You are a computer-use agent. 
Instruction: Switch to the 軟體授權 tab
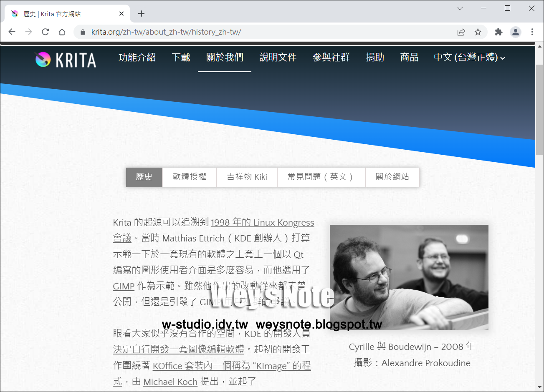tap(190, 177)
